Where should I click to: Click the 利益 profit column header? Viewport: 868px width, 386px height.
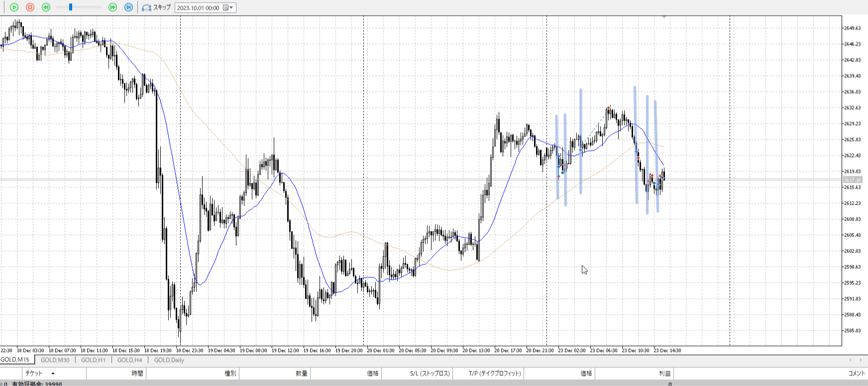pyautogui.click(x=664, y=374)
